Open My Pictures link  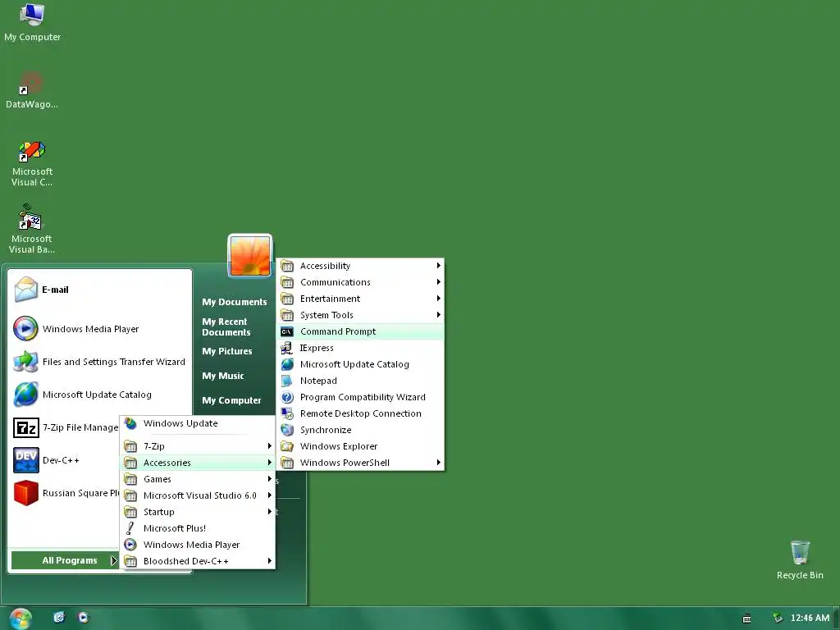click(x=227, y=351)
